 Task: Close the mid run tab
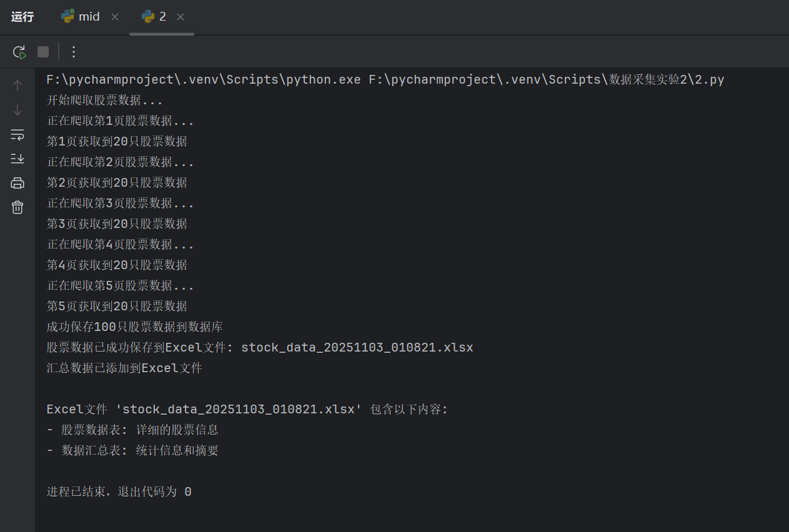(x=115, y=17)
